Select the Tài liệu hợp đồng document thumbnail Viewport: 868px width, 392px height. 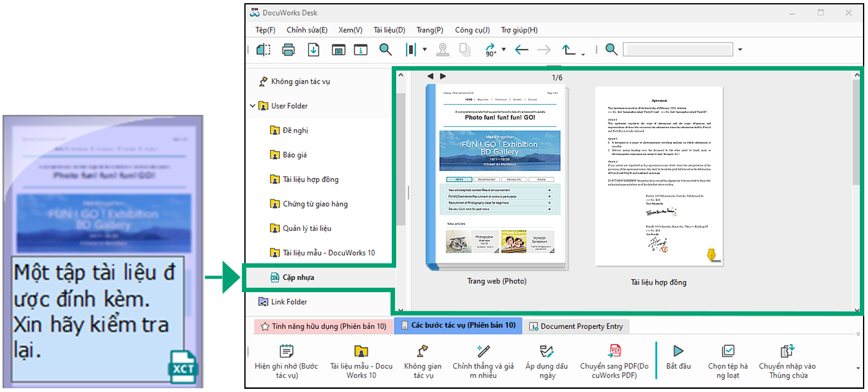(x=658, y=177)
